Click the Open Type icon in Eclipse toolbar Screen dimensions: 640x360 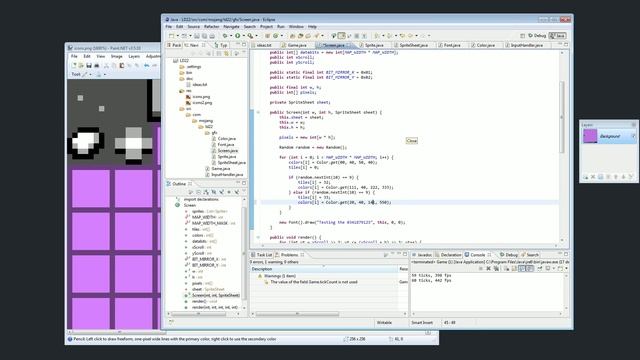[x=292, y=36]
